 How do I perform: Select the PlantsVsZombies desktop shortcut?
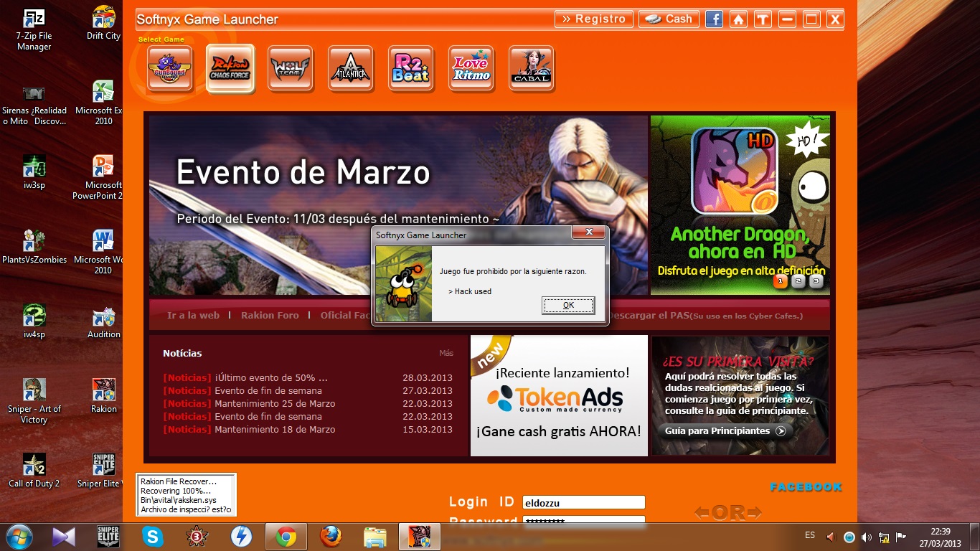(x=34, y=248)
